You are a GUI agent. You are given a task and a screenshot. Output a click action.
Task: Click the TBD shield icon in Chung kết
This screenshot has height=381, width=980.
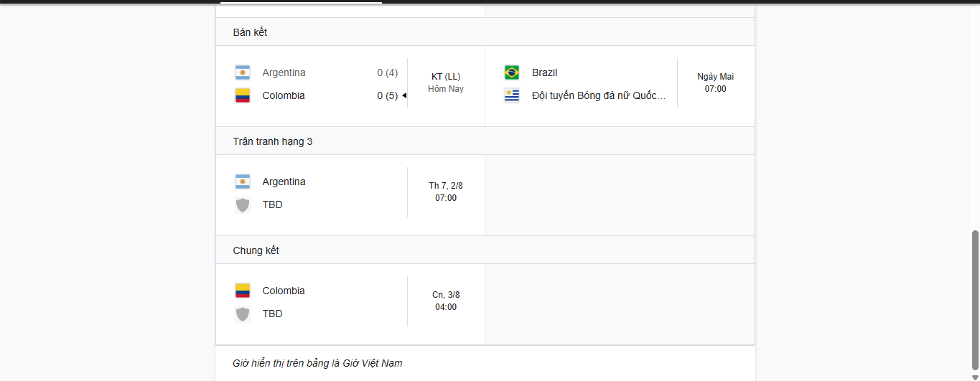pos(243,314)
